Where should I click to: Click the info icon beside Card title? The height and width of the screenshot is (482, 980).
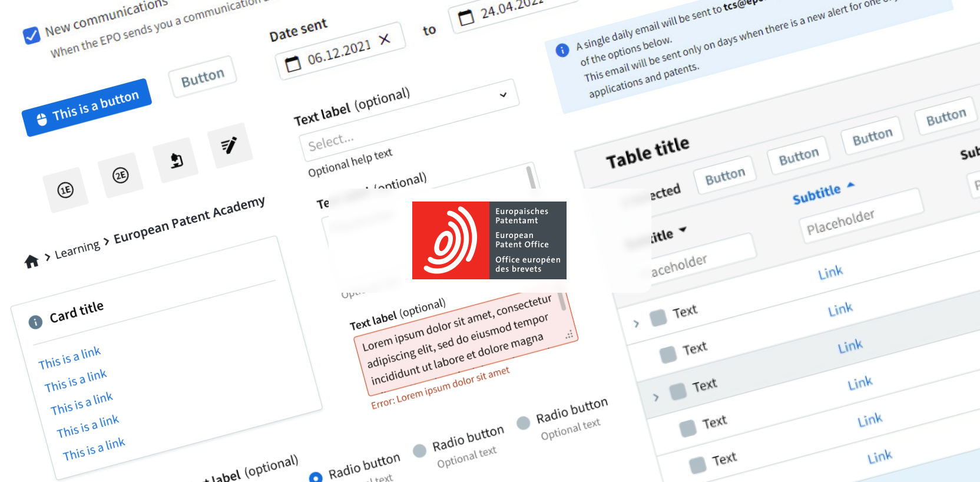[35, 322]
